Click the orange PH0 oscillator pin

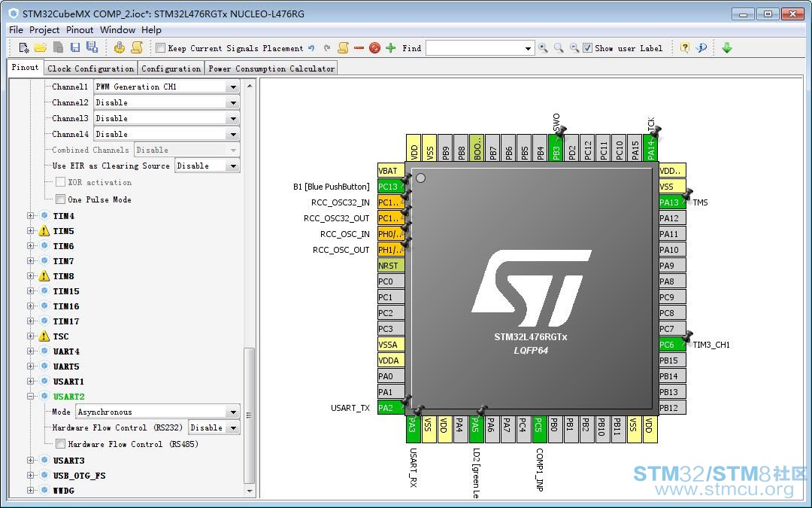(x=390, y=234)
